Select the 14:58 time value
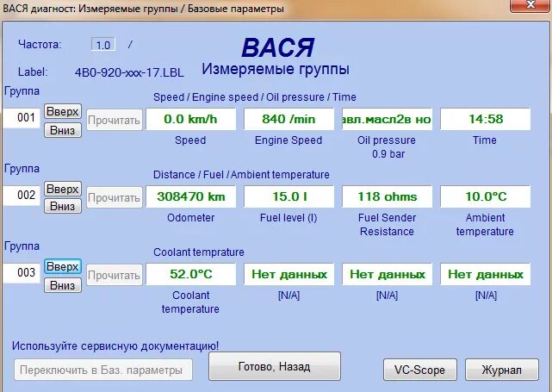 pyautogui.click(x=486, y=119)
